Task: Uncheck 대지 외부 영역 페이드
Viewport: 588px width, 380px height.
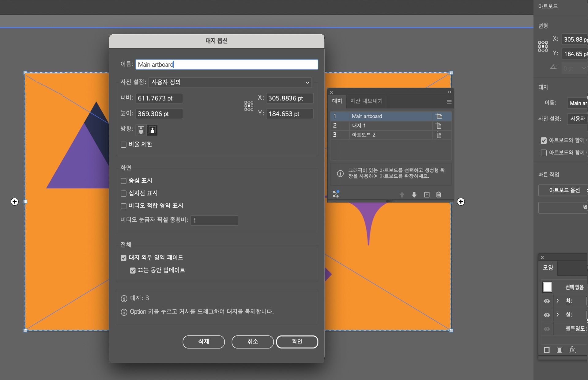Action: [x=124, y=258]
